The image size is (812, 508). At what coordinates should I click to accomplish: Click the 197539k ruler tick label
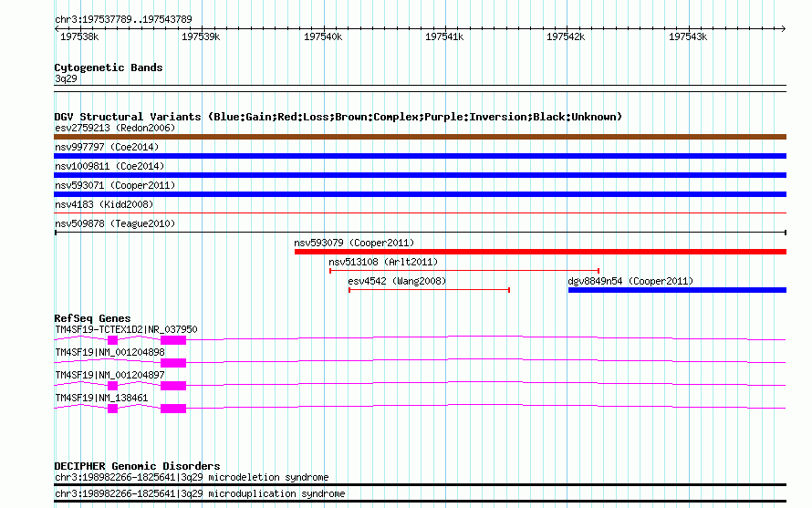click(x=201, y=36)
